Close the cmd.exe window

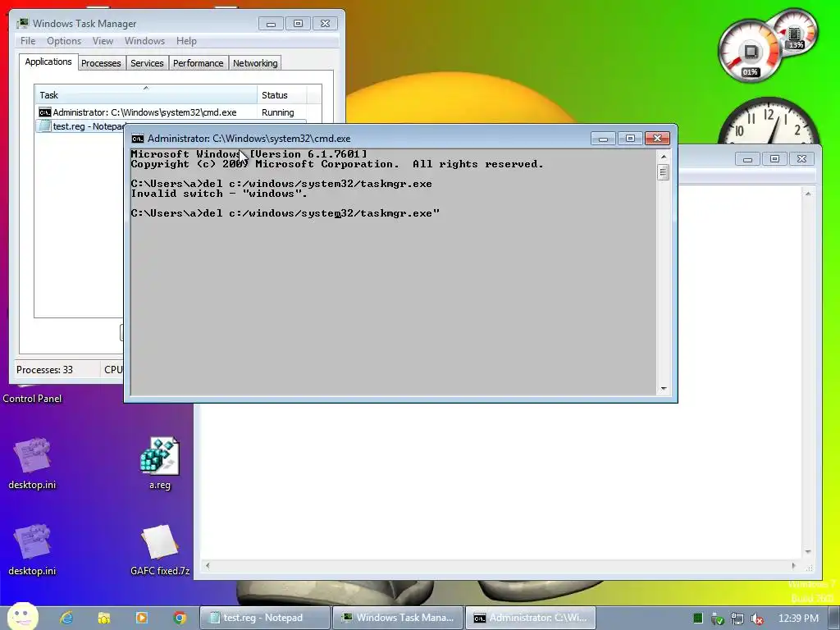[657, 138]
